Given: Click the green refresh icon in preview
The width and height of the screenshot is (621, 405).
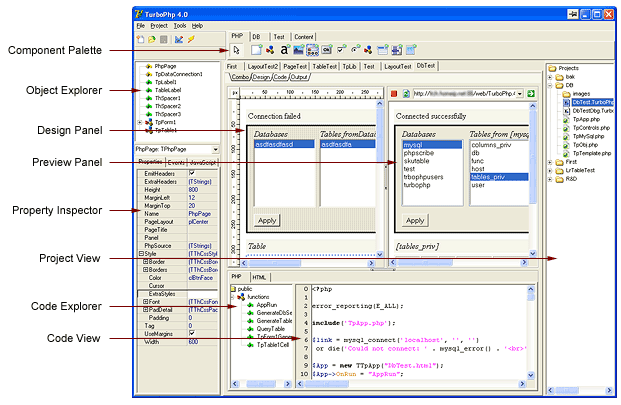Looking at the screenshot, I should tap(408, 94).
